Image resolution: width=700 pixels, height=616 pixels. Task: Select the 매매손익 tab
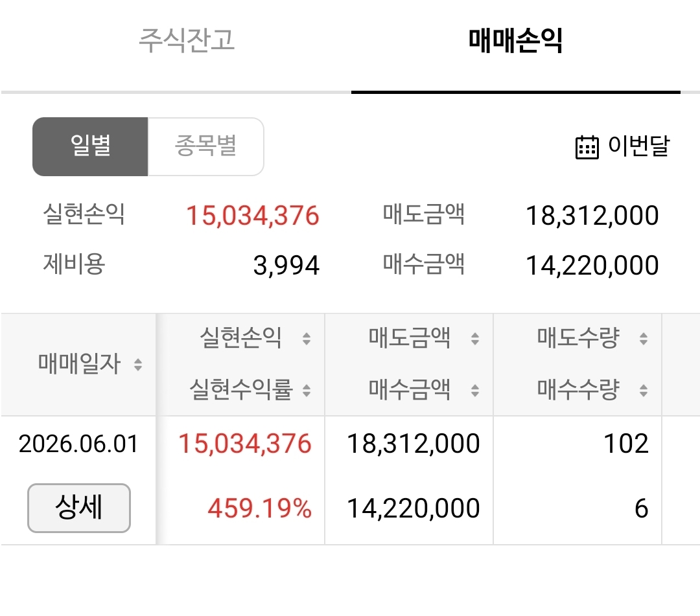click(x=516, y=41)
